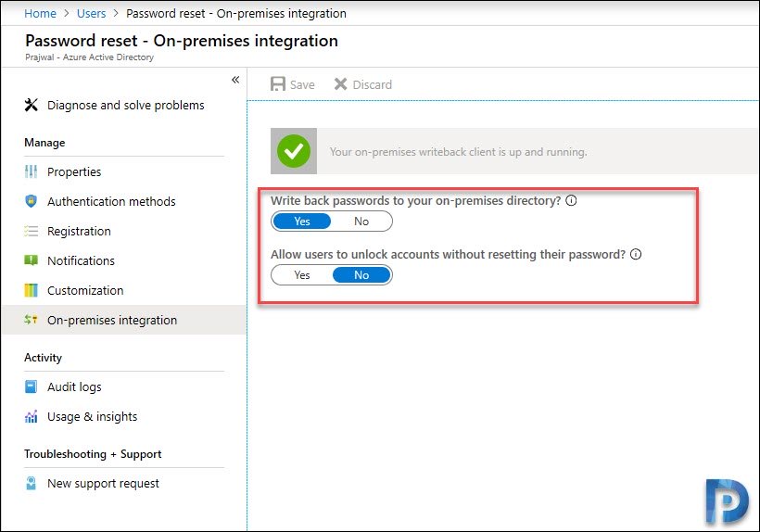Click the Customization color bars icon

point(31,290)
